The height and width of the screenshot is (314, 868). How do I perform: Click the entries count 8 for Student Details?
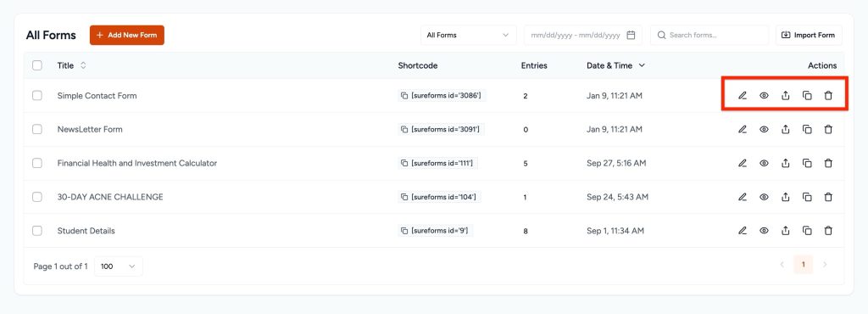526,232
